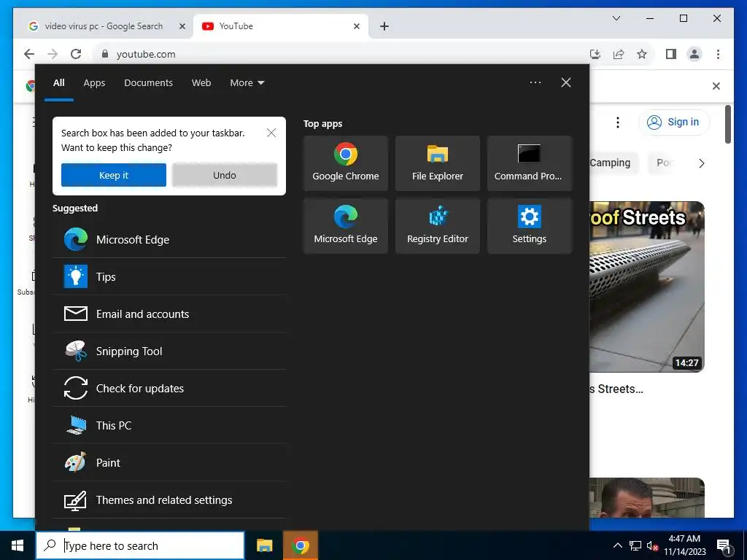Open the taskbar notification center
Image resolution: width=747 pixels, height=560 pixels.
724,545
